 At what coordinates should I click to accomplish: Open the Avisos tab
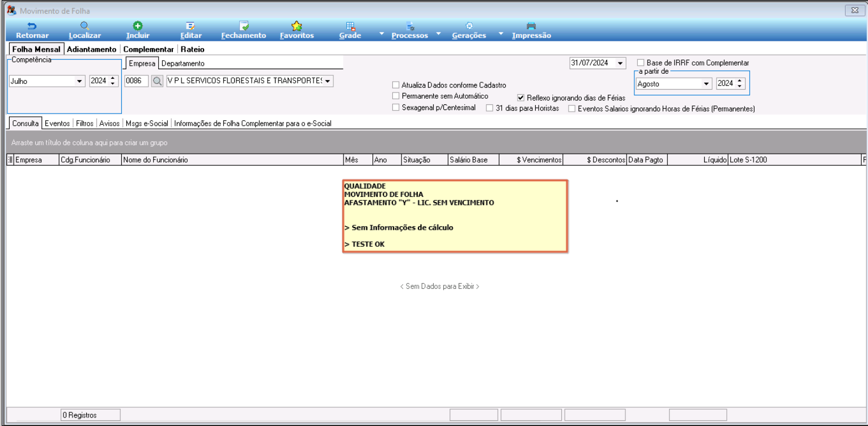click(x=109, y=123)
